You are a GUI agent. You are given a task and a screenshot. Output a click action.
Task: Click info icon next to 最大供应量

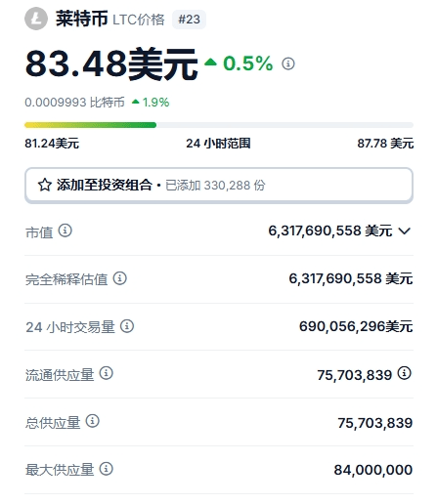[x=107, y=469]
